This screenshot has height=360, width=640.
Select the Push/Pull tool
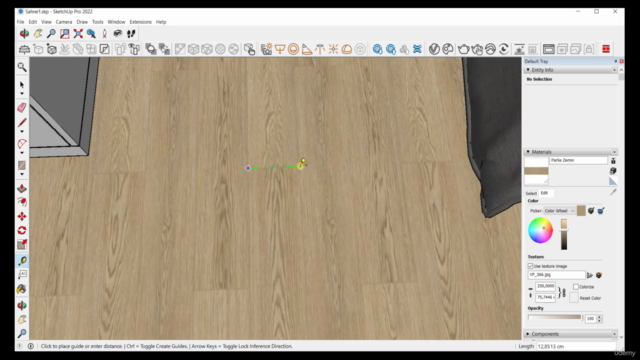pyautogui.click(x=22, y=188)
